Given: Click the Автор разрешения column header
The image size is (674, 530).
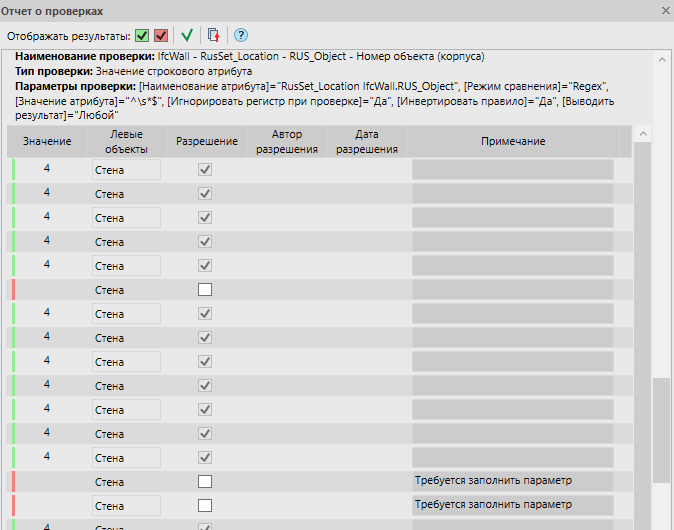Looking at the screenshot, I should pos(287,141).
